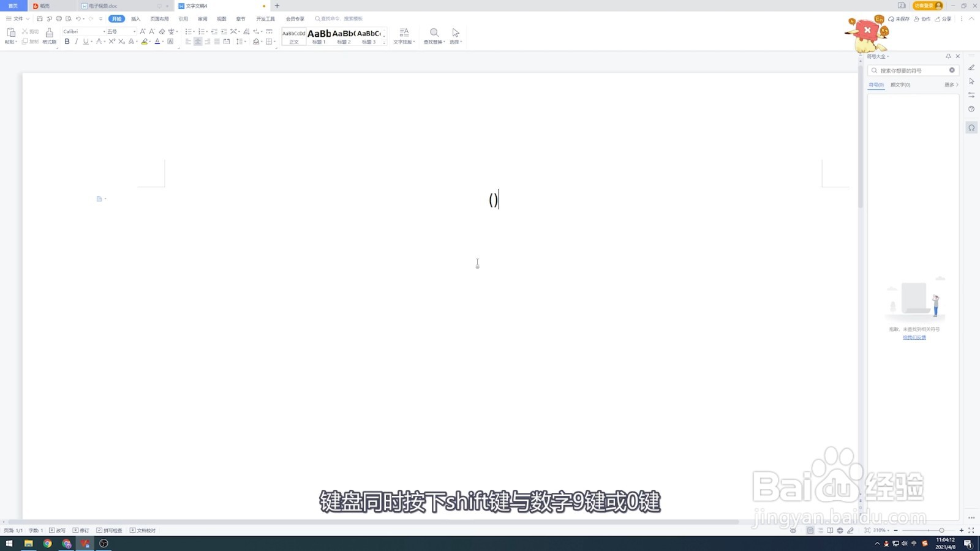Image resolution: width=980 pixels, height=551 pixels.
Task: Justify the paragraph text
Action: [217, 42]
